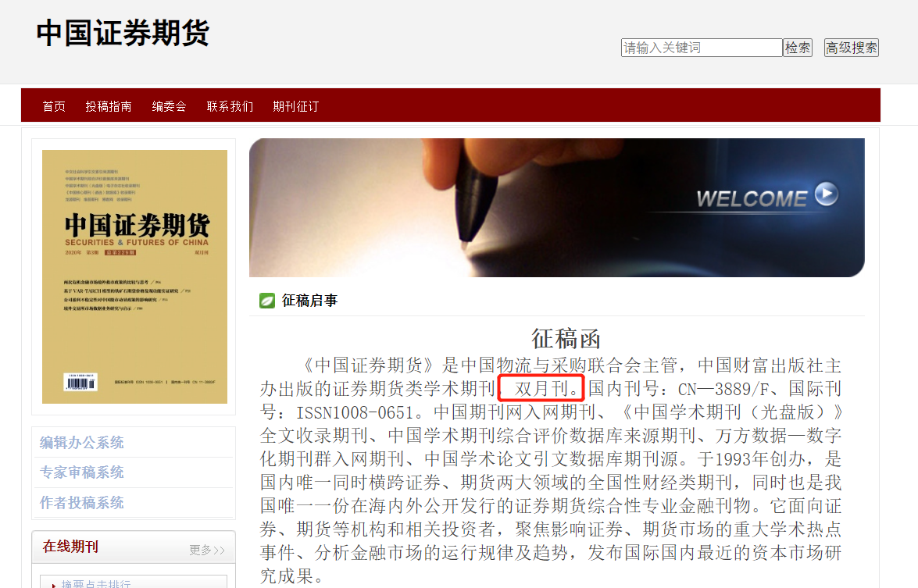Click the 征稿启事 section heading
This screenshot has width=918, height=588.
tap(309, 301)
